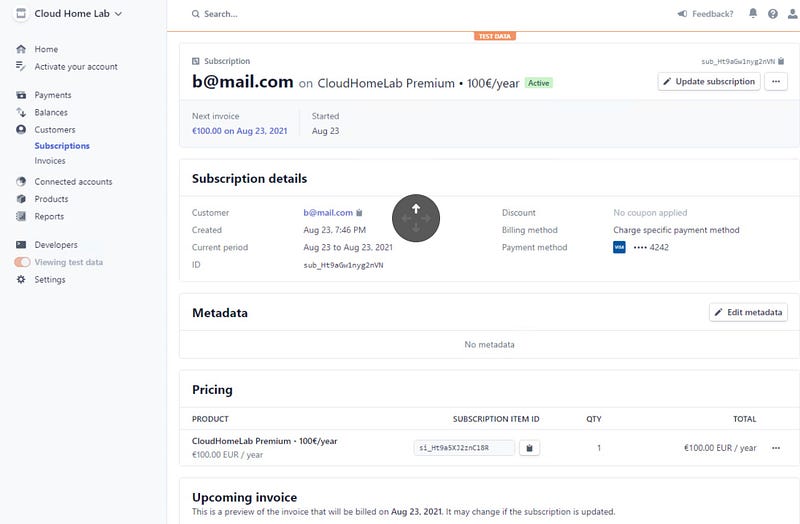Open the Feedback link
This screenshot has height=524, width=800.
712,14
